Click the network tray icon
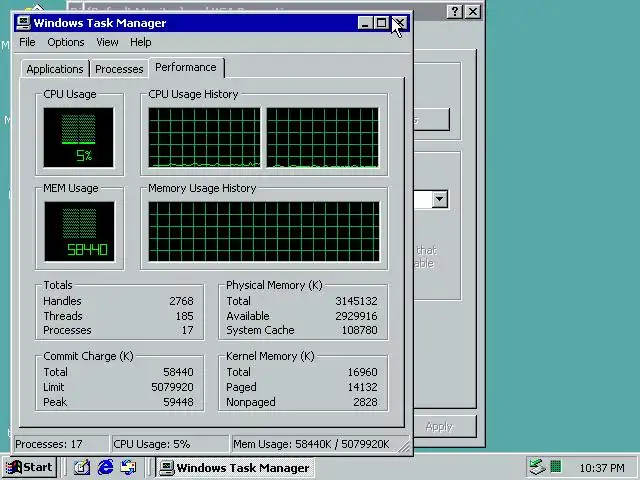This screenshot has width=640, height=480. coord(537,467)
